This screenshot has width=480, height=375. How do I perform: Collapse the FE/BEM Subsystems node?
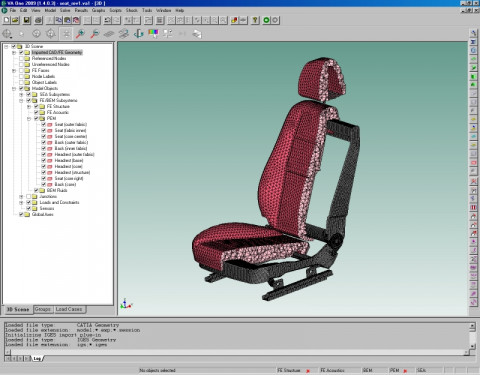[x=21, y=100]
